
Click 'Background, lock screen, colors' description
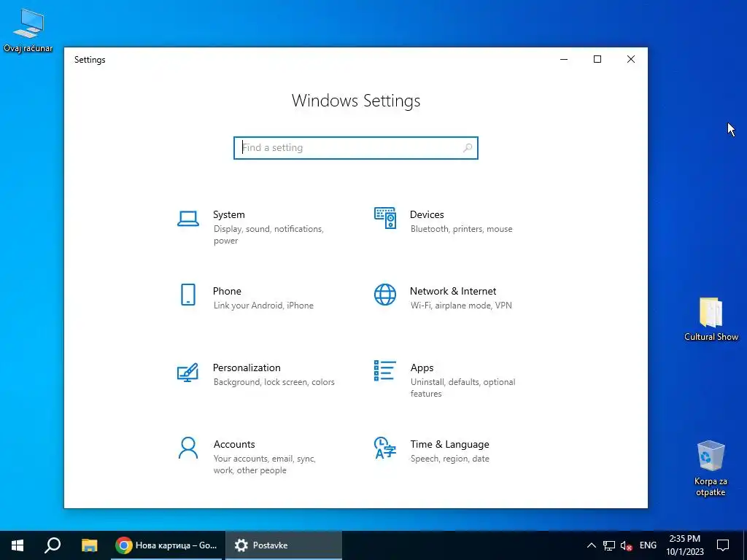274,382
